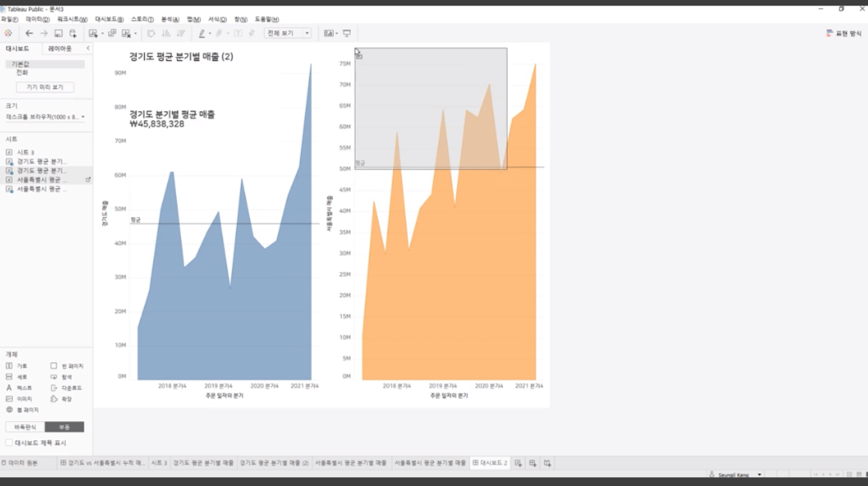Click the 기기 미리 보기 button
The width and height of the screenshot is (868, 486).
(45, 87)
